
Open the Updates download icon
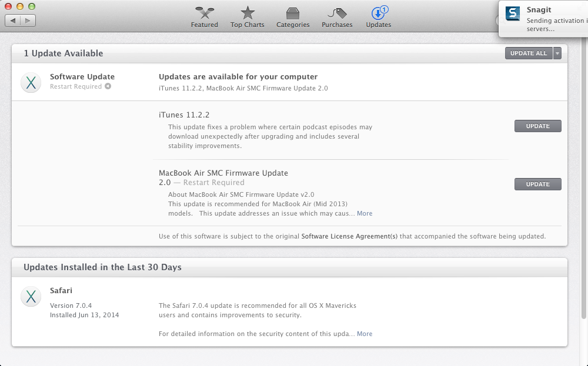point(378,13)
